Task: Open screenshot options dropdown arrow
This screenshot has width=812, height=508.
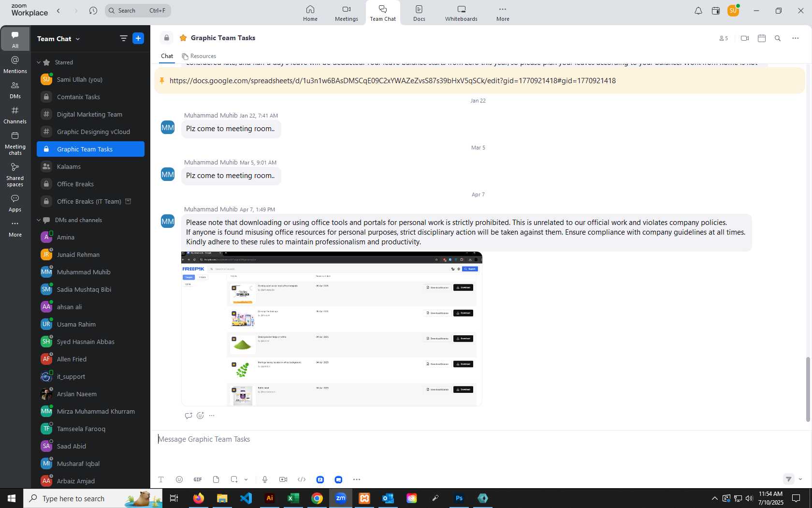Action: click(246, 479)
